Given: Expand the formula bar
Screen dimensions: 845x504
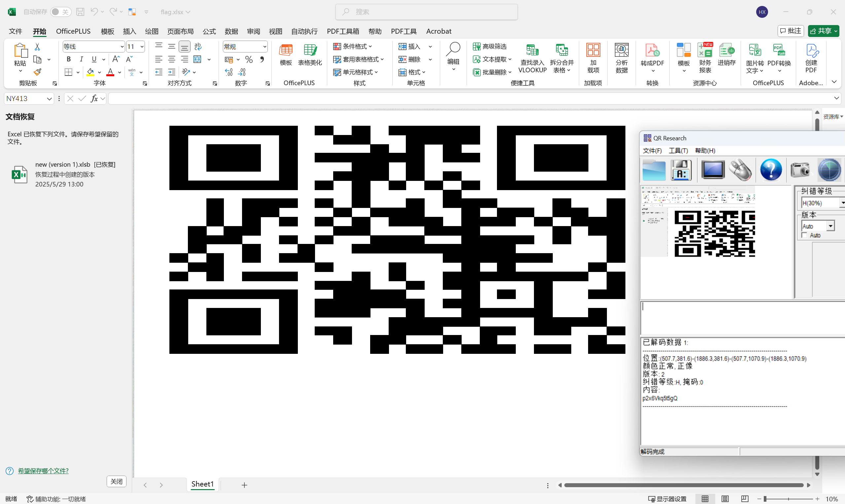Looking at the screenshot, I should pos(836,98).
